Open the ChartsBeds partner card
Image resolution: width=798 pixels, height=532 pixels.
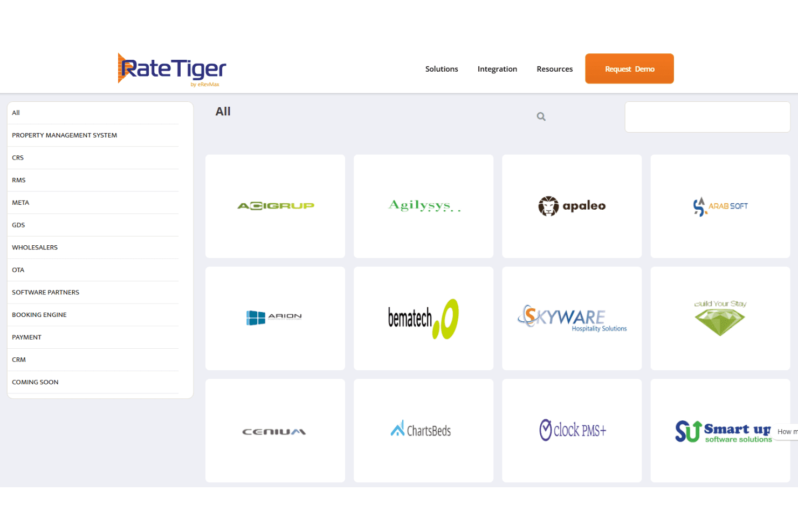pyautogui.click(x=423, y=430)
